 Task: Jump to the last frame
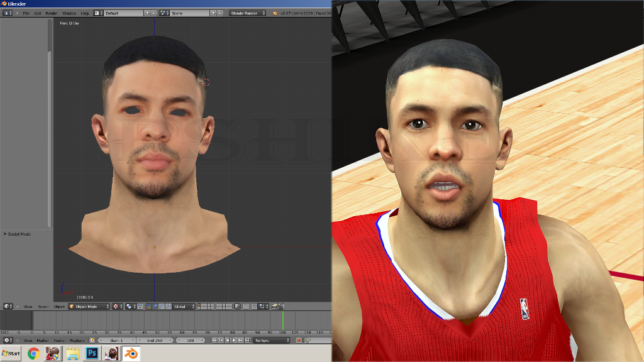coord(248,340)
